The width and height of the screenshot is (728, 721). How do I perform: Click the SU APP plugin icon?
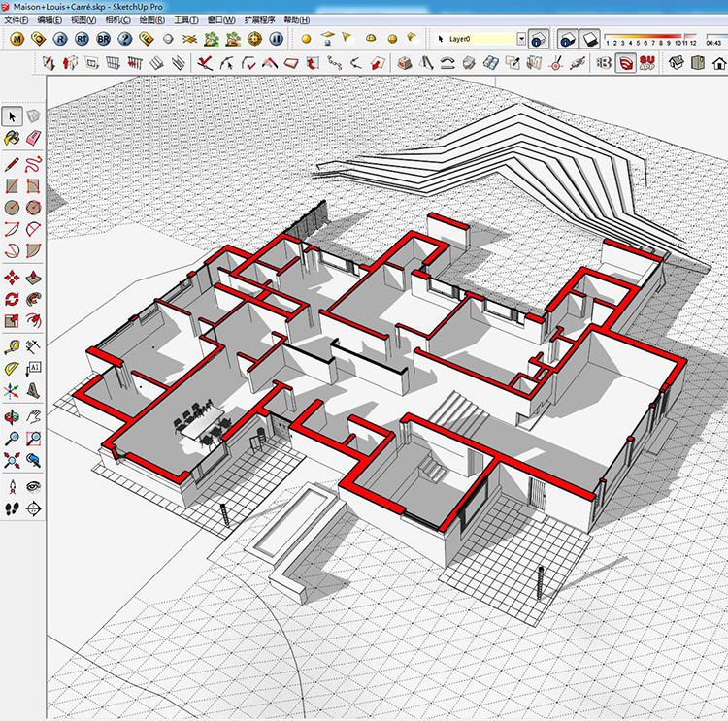(647, 63)
